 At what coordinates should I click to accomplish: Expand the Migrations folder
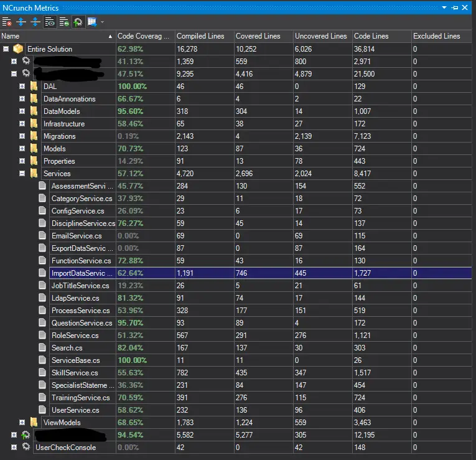22,136
